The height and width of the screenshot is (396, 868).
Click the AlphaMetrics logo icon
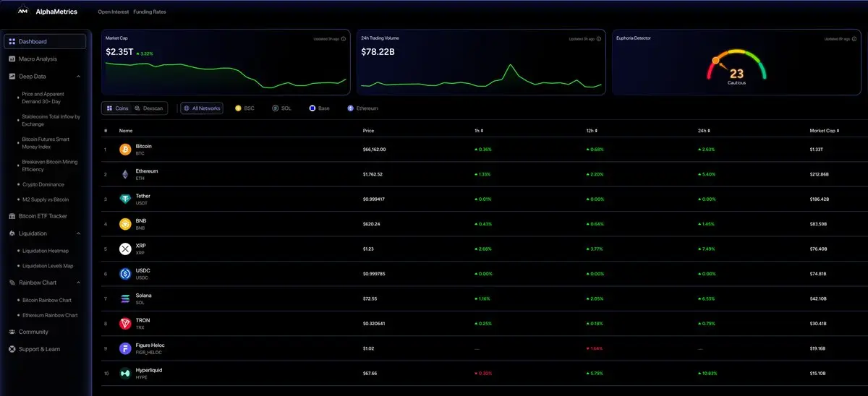(23, 12)
